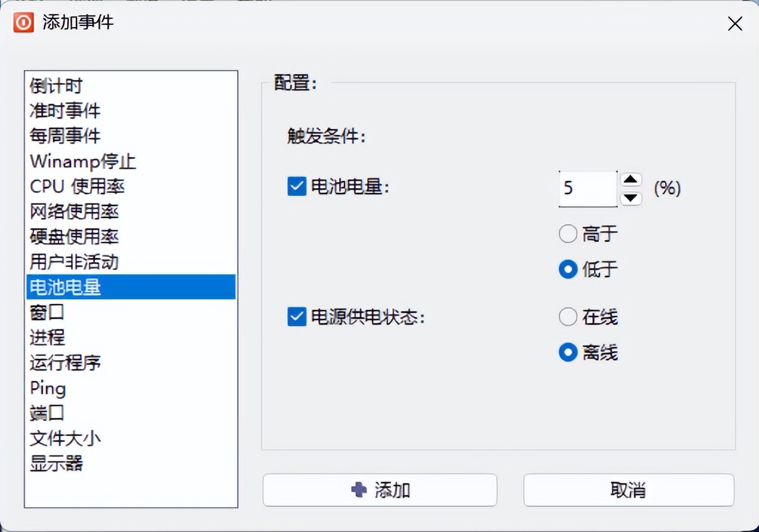
Task: Select Winamp停止 event type
Action: [x=83, y=161]
